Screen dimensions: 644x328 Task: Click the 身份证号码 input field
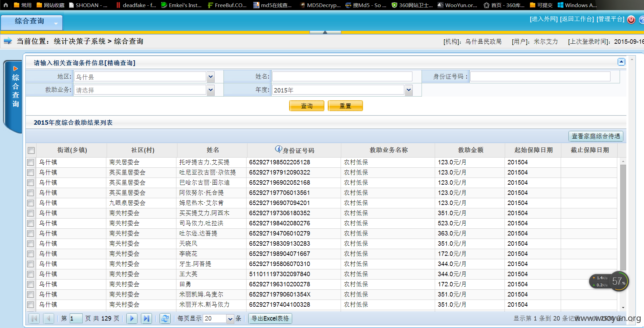[x=540, y=77]
